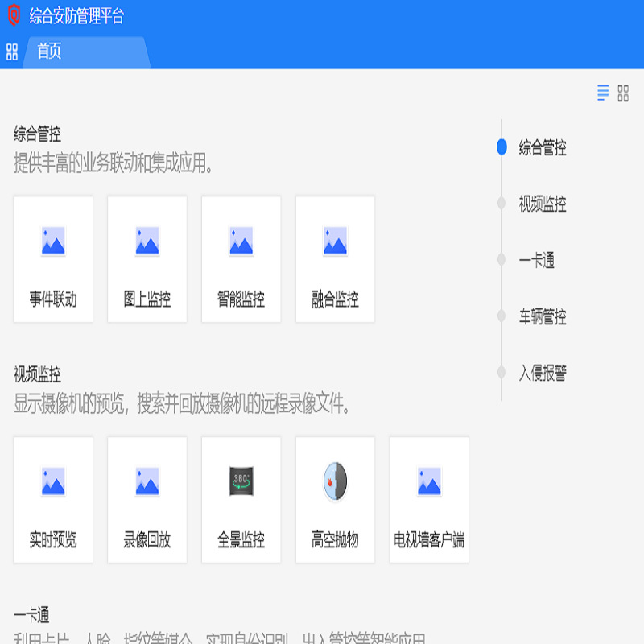Launch 实时预览 live preview
The width and height of the screenshot is (644, 644).
pos(53,500)
